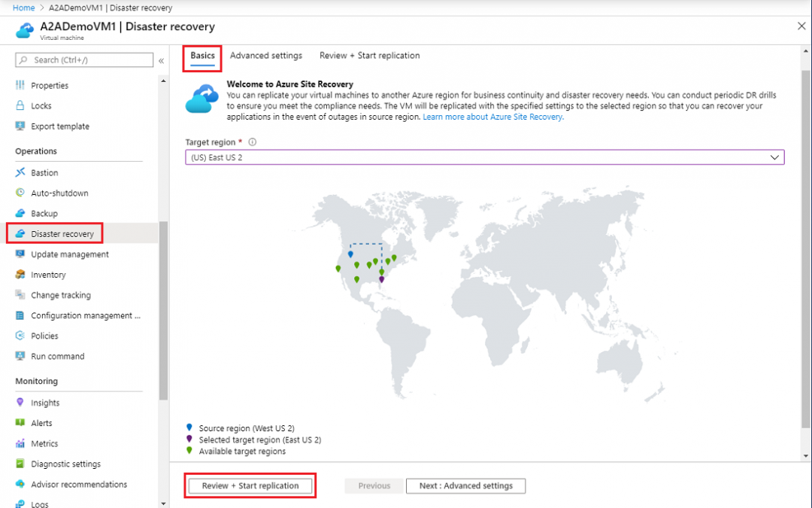Click the Auto-shutdown clock icon
This screenshot has height=508, width=812.
pos(20,193)
